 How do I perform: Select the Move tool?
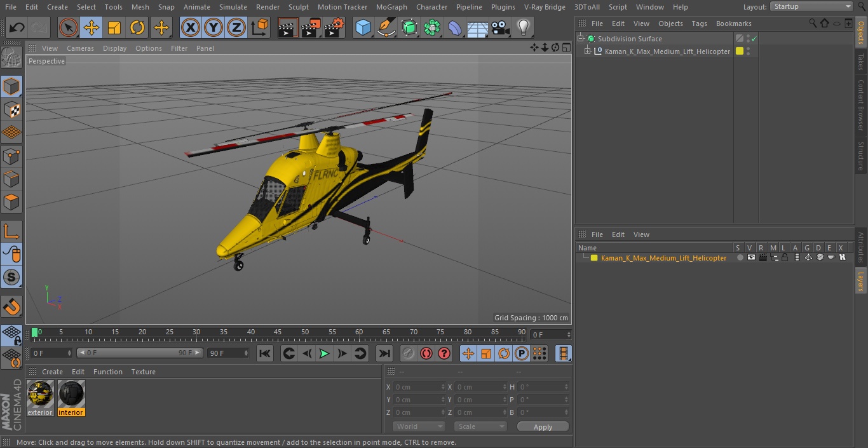[92, 27]
